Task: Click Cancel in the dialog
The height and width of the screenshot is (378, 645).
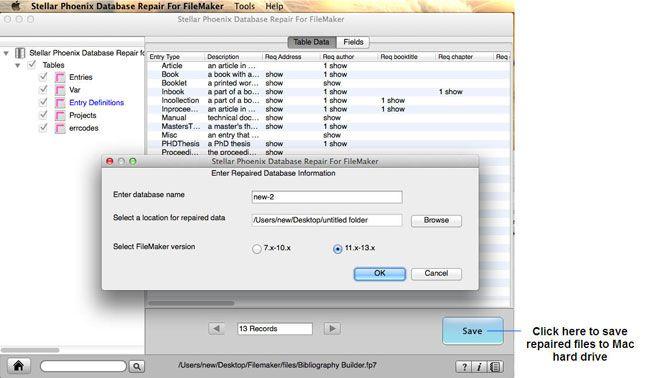Action: coord(436,274)
